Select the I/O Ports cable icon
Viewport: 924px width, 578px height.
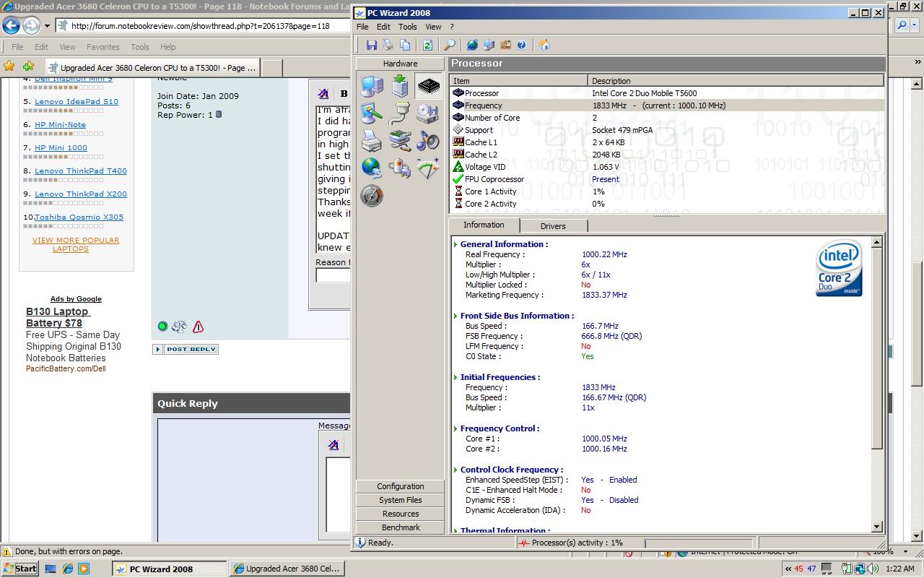[400, 114]
